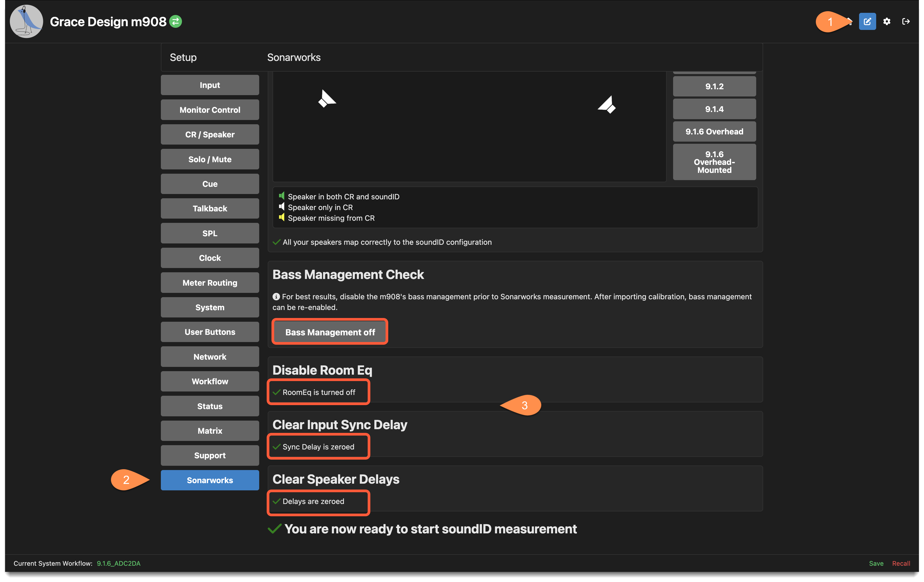Click the blue edit pencil icon
This screenshot has width=924, height=582.
pos(867,21)
